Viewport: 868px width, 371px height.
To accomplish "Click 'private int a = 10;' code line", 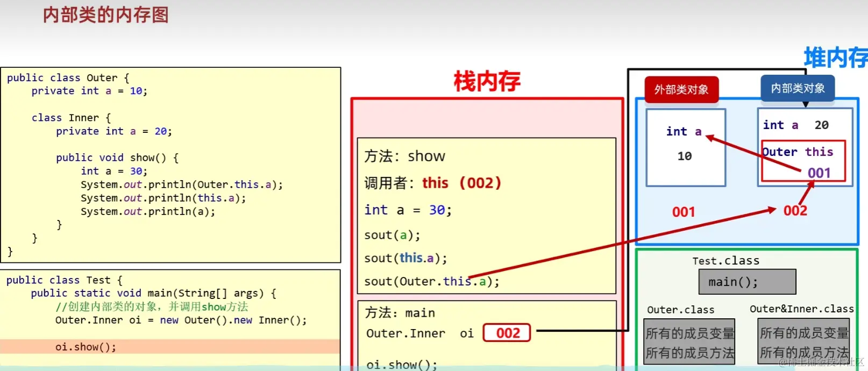I will coord(89,91).
